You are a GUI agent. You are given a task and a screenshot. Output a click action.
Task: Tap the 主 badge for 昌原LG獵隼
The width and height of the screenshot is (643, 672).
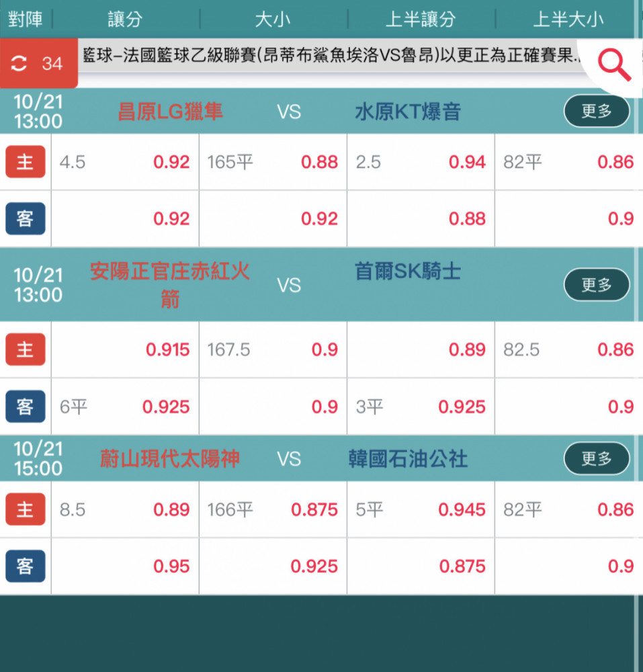click(x=26, y=161)
